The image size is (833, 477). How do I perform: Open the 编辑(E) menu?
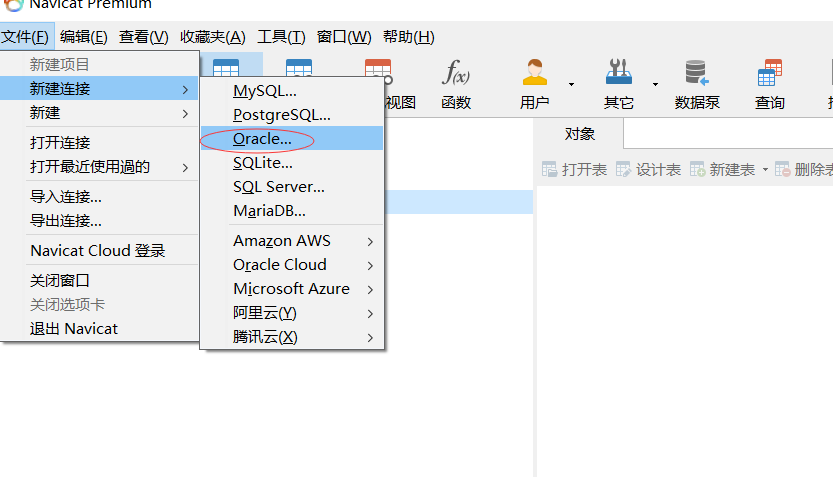click(83, 37)
